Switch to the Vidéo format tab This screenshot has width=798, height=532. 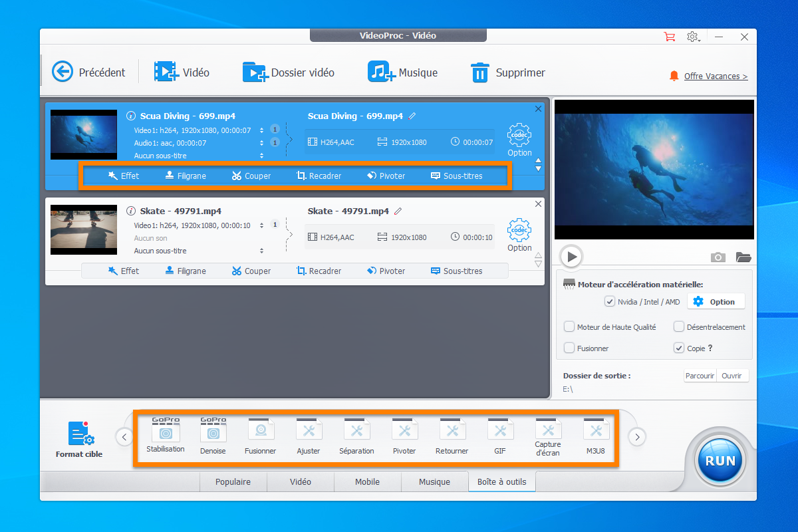(301, 481)
